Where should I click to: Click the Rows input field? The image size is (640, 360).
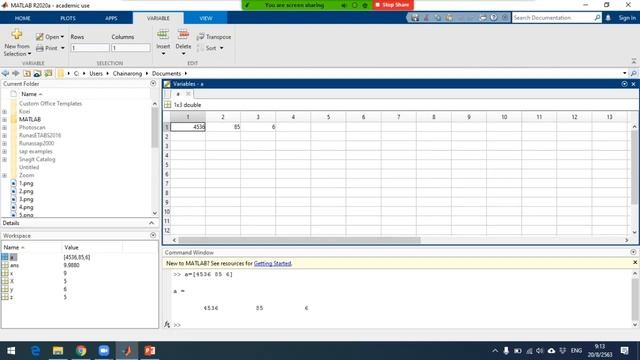[x=90, y=48]
